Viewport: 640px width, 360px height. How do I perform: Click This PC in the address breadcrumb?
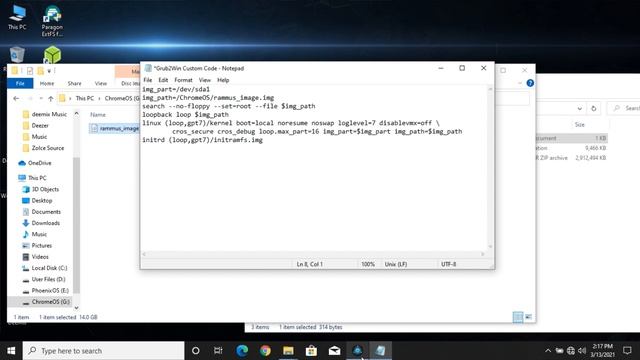pos(85,98)
